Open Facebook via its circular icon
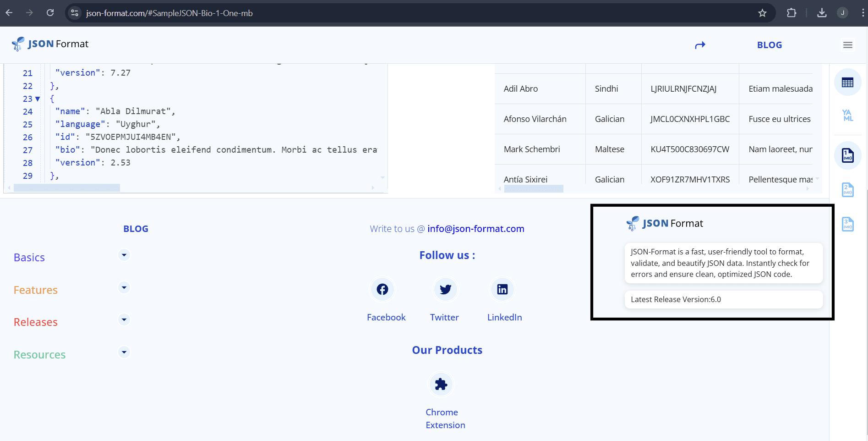 [x=382, y=289]
